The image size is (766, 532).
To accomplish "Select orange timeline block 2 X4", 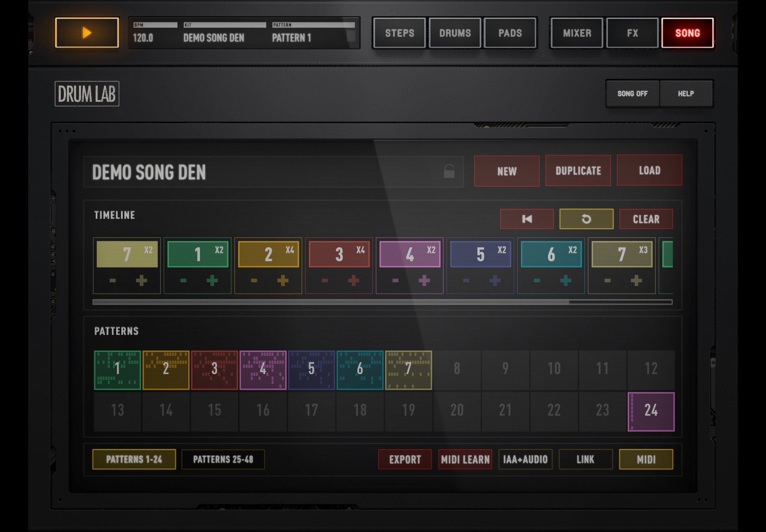I will (268, 254).
